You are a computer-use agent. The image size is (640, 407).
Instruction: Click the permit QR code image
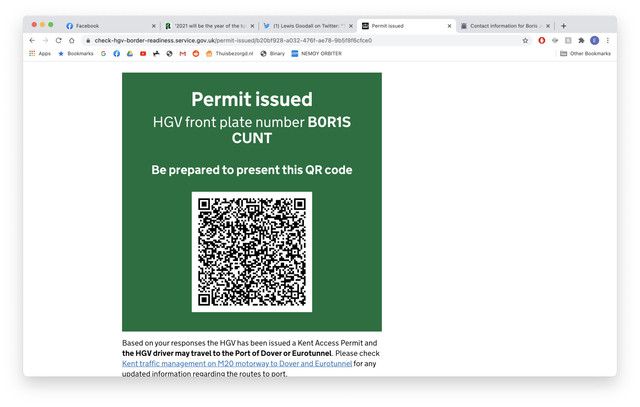252,252
